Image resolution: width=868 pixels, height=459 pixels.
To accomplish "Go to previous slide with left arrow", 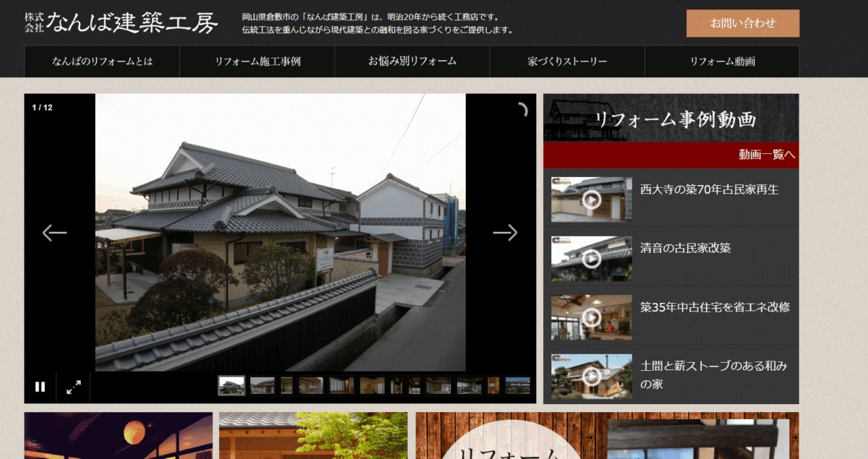I will 54,232.
